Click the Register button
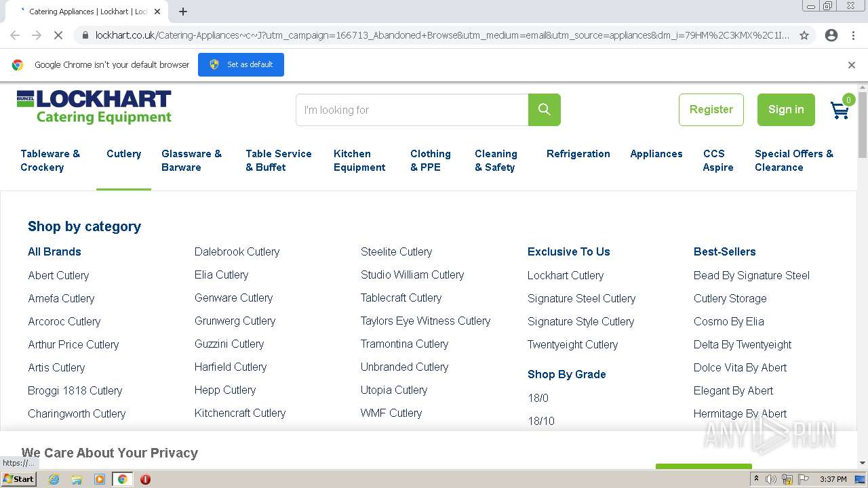The image size is (868, 488). [x=711, y=110]
